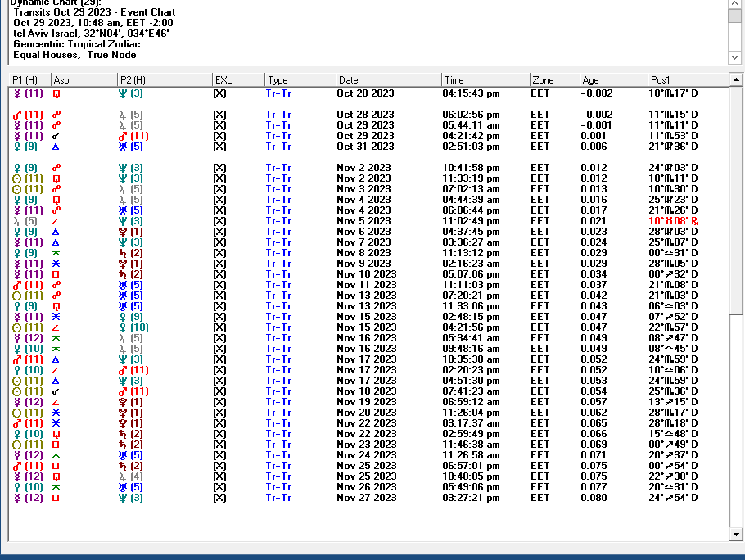This screenshot has height=560, width=745.
Task: Sort by the Asp column header
Action: pyautogui.click(x=84, y=79)
